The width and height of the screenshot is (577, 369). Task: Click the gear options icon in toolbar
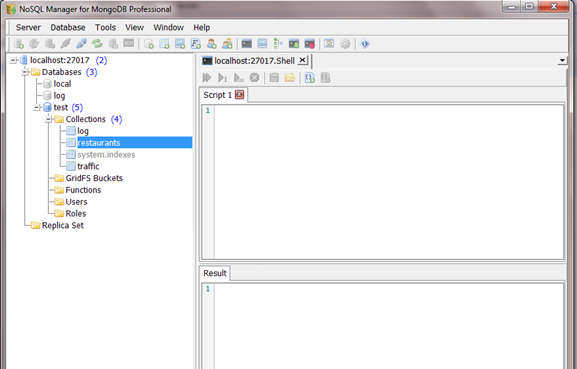coord(345,44)
